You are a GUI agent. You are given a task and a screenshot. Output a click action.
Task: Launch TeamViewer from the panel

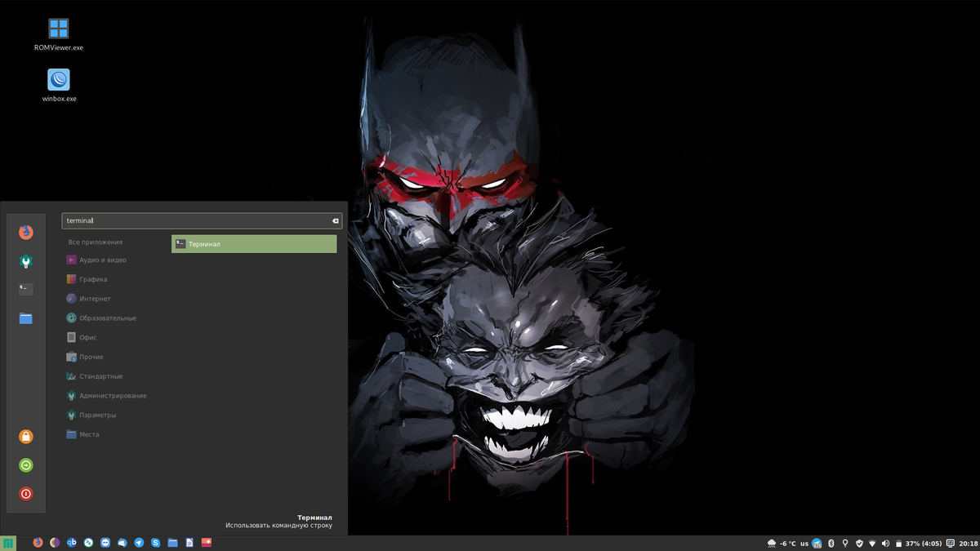coord(105,543)
